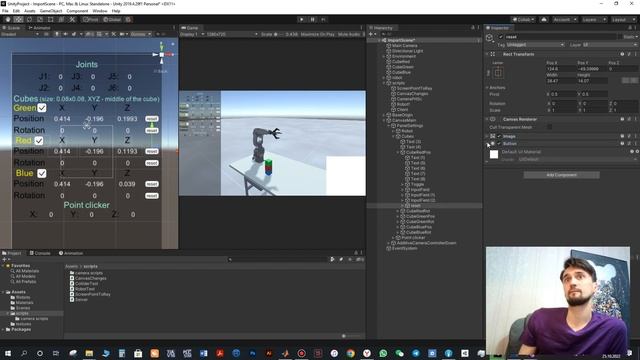The width and height of the screenshot is (640, 360).
Task: Open the Window menu
Action: pos(100,11)
